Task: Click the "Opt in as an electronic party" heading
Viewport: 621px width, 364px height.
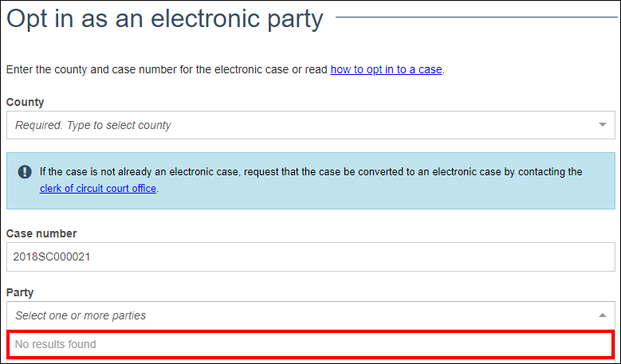Action: [x=165, y=18]
